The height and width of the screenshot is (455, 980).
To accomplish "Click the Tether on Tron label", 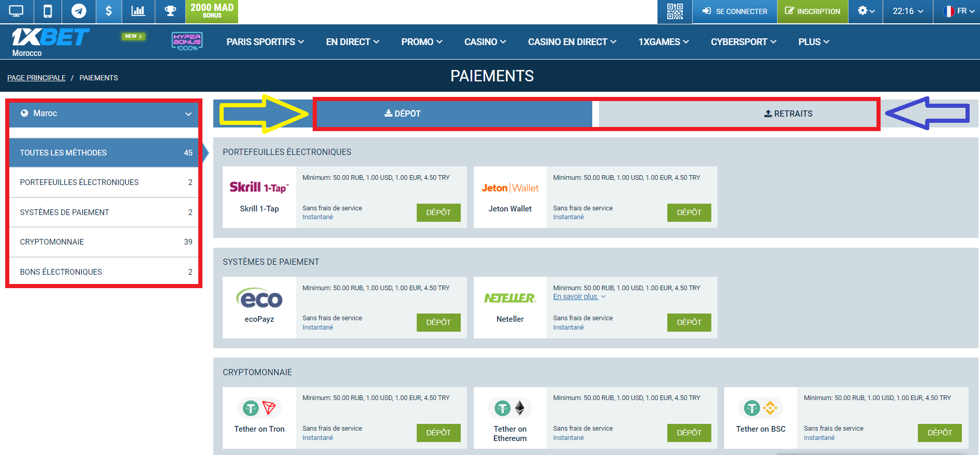I will pyautogui.click(x=259, y=429).
